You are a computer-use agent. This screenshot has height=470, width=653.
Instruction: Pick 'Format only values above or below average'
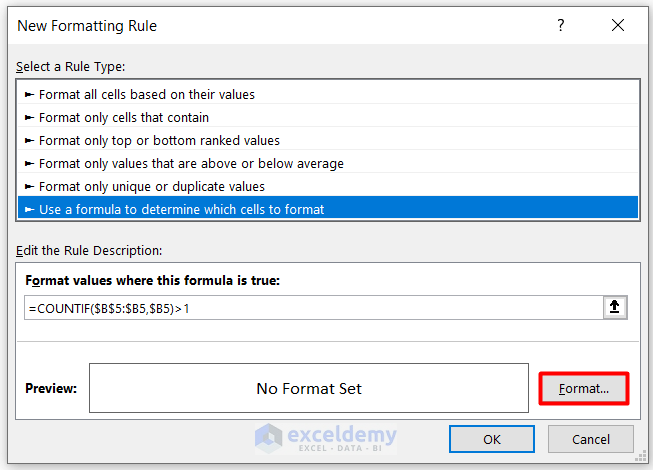coord(191,163)
